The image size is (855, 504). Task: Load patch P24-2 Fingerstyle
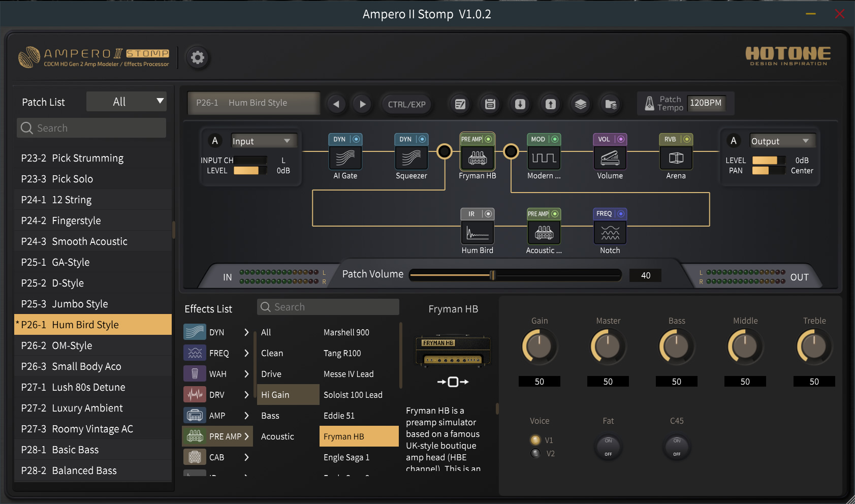pos(93,220)
